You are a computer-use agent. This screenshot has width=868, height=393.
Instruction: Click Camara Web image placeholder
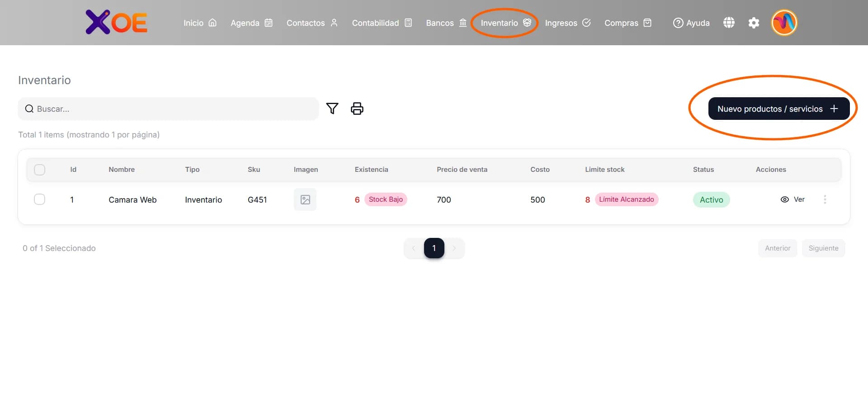click(x=305, y=199)
